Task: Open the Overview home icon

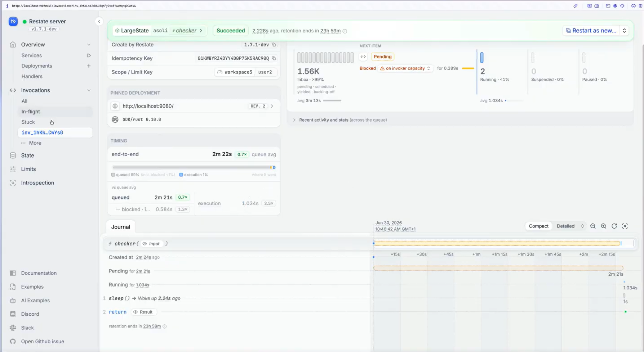Action: click(13, 45)
